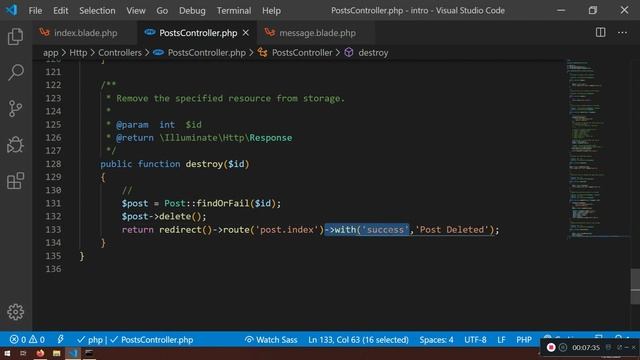The height and width of the screenshot is (360, 640).
Task: Click line number 133 in the gutter
Action: click(53, 229)
